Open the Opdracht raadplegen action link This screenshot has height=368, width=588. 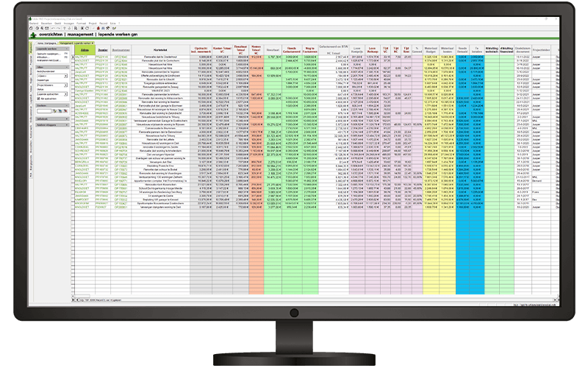pos(49,54)
